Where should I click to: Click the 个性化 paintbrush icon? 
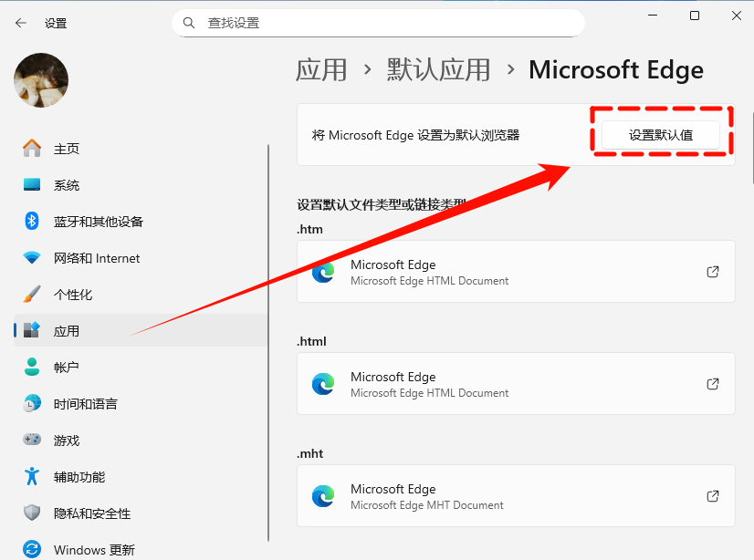(32, 295)
